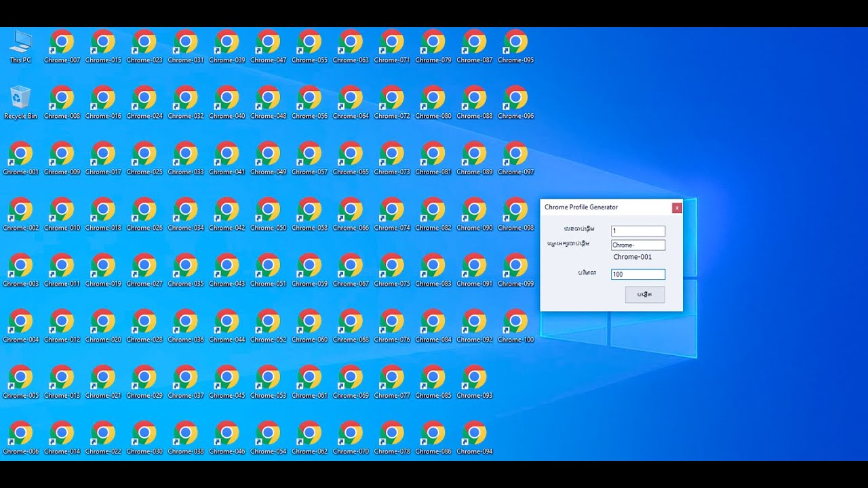The height and width of the screenshot is (488, 868).
Task: Click the Chrome-065 shortcut
Action: [x=351, y=159]
